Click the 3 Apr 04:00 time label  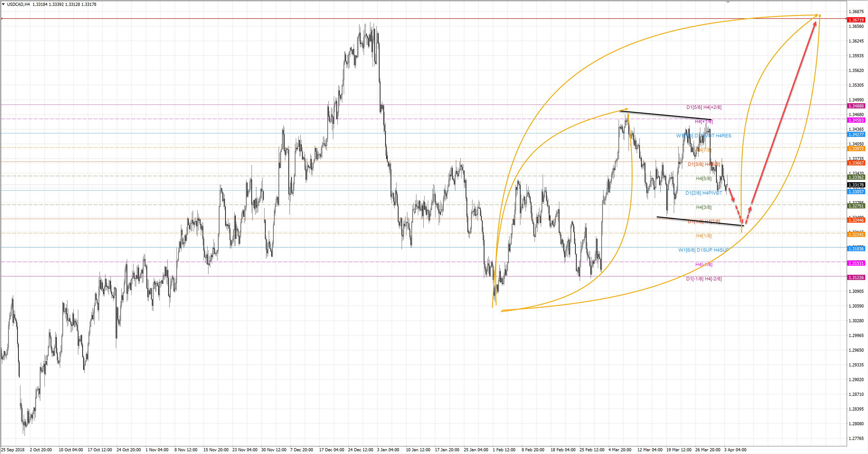pos(735,450)
